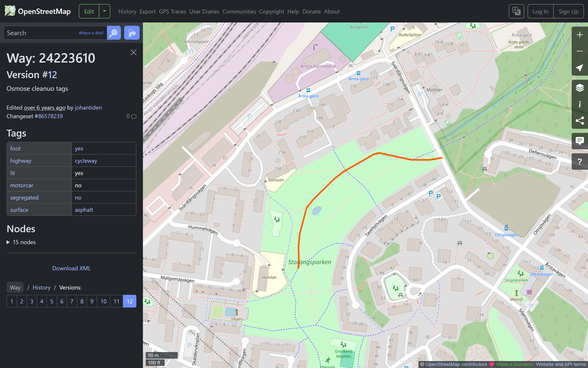Select version 1 in pagination
588x368 pixels.
(12, 301)
